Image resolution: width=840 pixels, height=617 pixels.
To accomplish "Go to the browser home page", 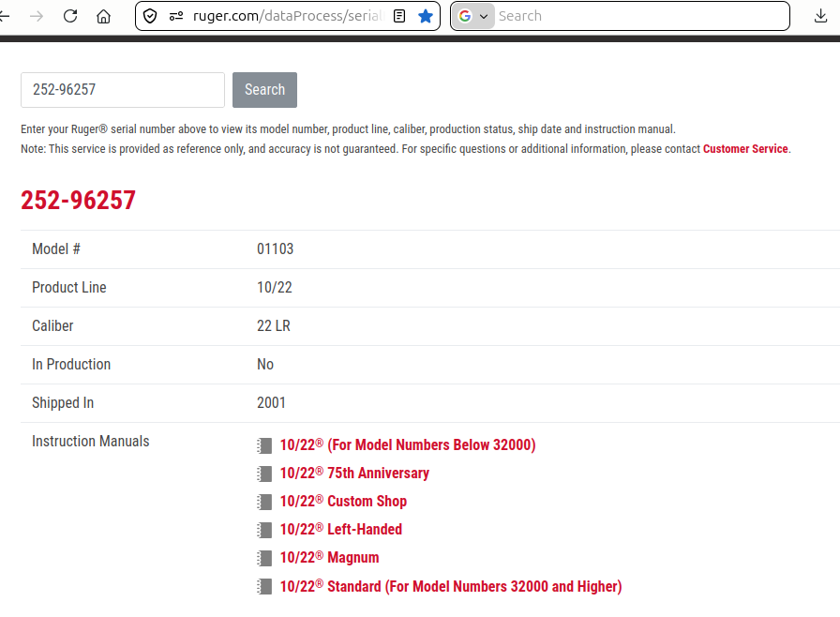I will [104, 16].
